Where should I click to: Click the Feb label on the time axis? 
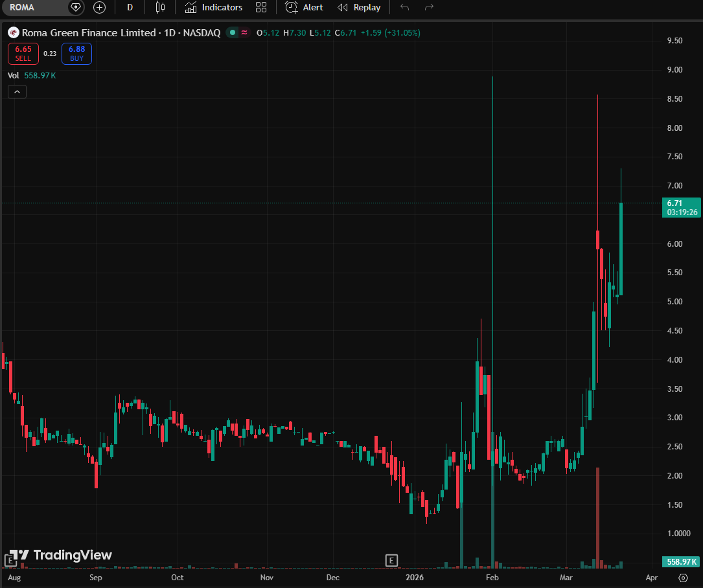coord(492,578)
